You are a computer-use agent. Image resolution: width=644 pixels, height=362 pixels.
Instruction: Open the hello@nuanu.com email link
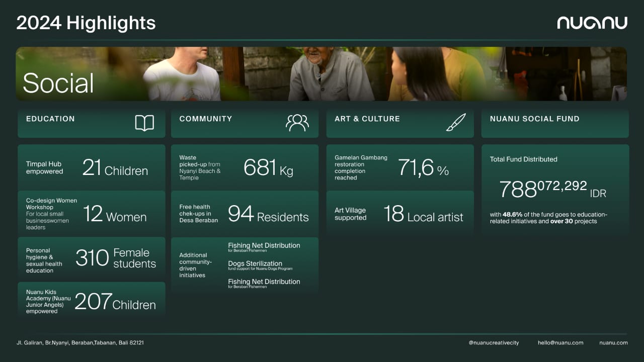(560, 343)
